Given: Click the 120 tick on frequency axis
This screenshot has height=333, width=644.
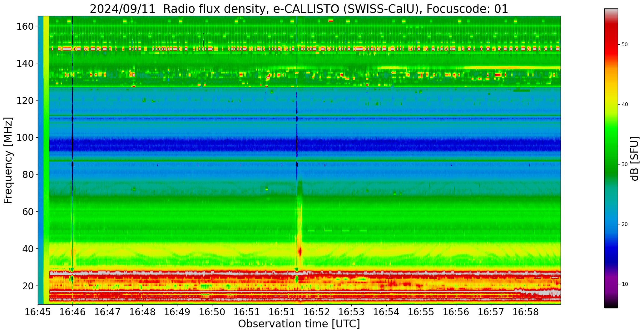Looking at the screenshot, I should point(25,100).
